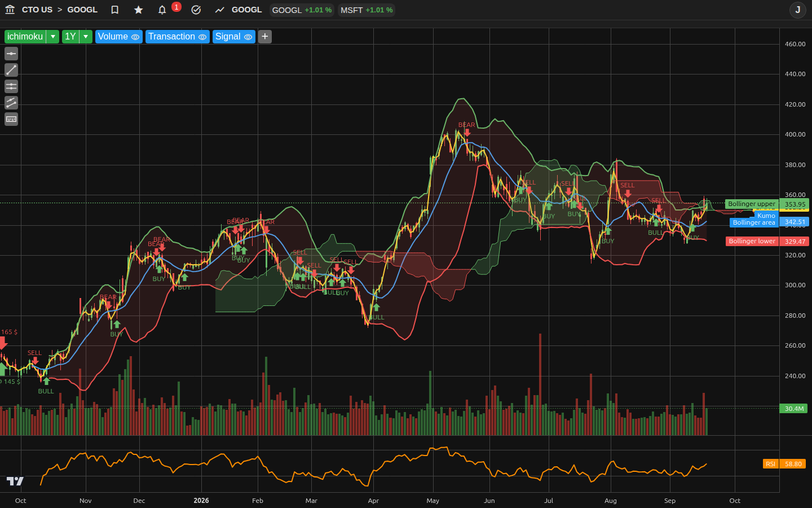The height and width of the screenshot is (508, 812).
Task: Select the trend line drawing tool
Action: point(11,70)
